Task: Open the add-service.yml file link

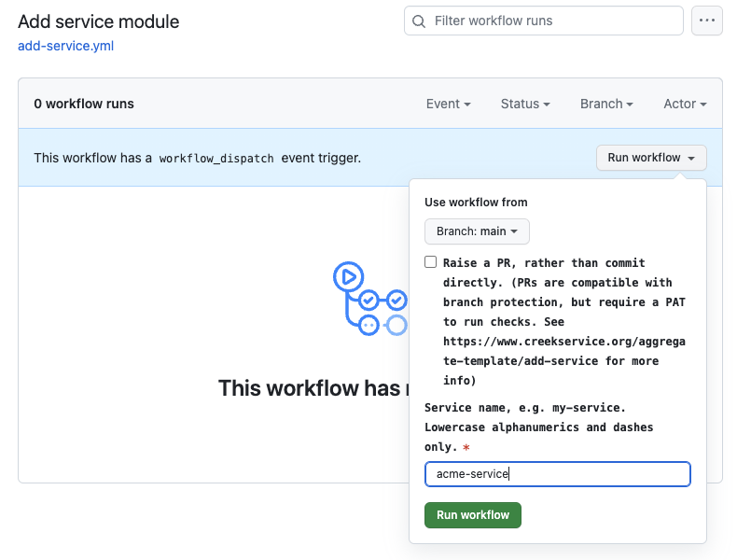Action: (x=66, y=46)
